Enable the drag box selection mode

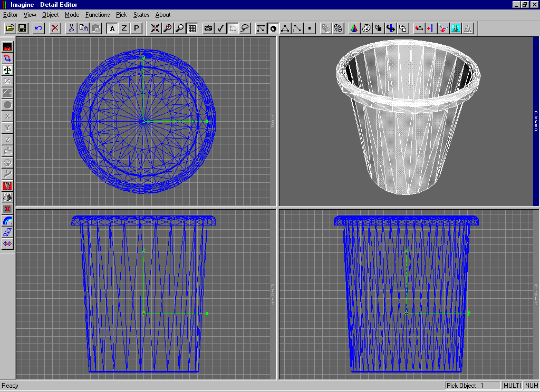point(233,28)
